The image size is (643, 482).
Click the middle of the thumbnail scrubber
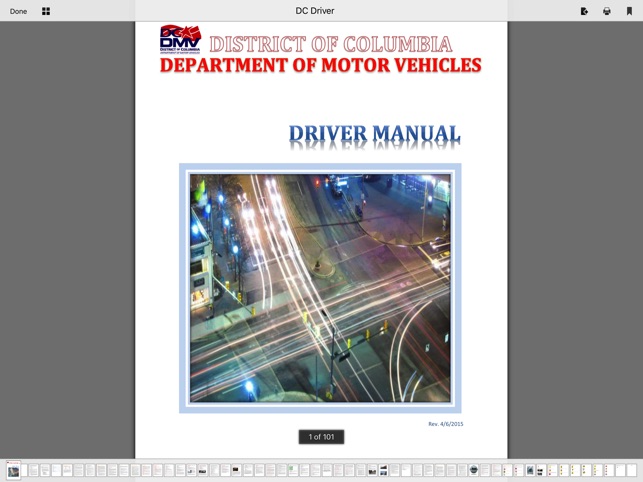point(321,470)
